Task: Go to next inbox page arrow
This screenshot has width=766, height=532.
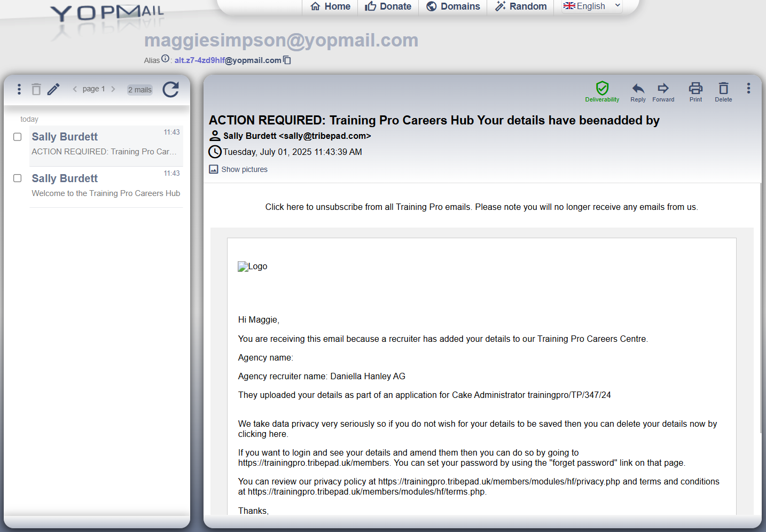Action: click(x=113, y=89)
